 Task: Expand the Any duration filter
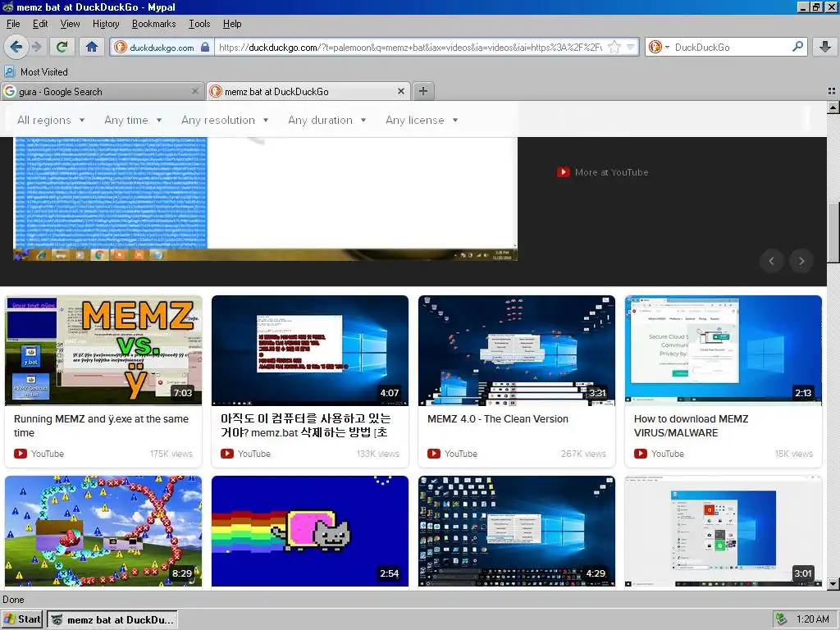326,120
